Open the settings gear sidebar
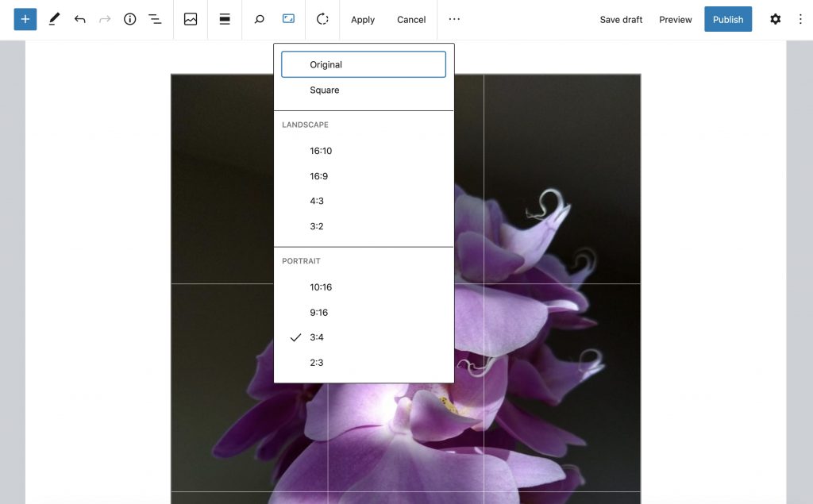Viewport: 813px width, 504px height. 775,19
